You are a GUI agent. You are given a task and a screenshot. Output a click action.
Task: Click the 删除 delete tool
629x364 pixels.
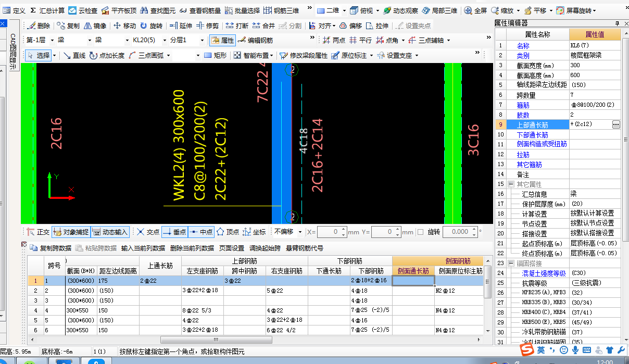(x=39, y=26)
